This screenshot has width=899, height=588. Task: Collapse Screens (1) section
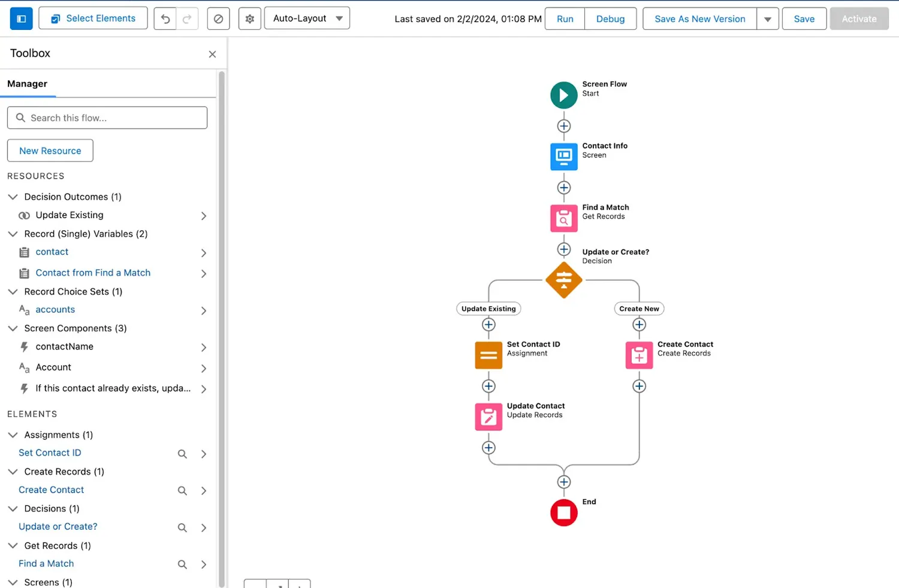point(13,582)
